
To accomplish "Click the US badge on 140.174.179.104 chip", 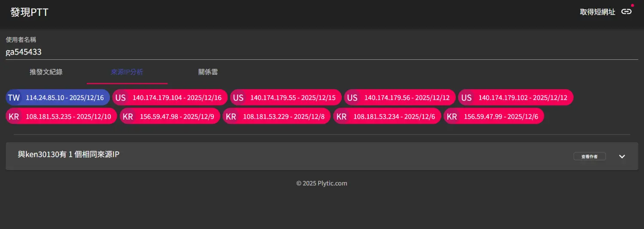I will coord(121,98).
